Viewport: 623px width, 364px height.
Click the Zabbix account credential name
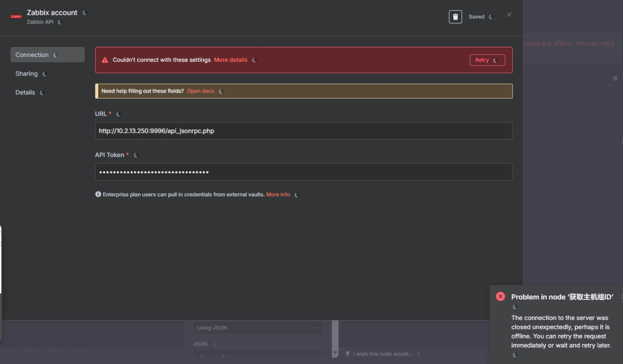pos(52,12)
